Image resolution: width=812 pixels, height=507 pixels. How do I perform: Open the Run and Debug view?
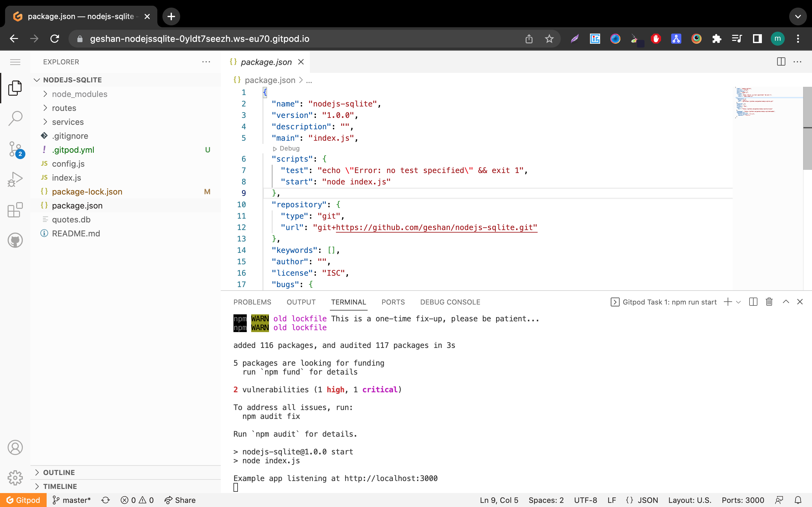(15, 179)
